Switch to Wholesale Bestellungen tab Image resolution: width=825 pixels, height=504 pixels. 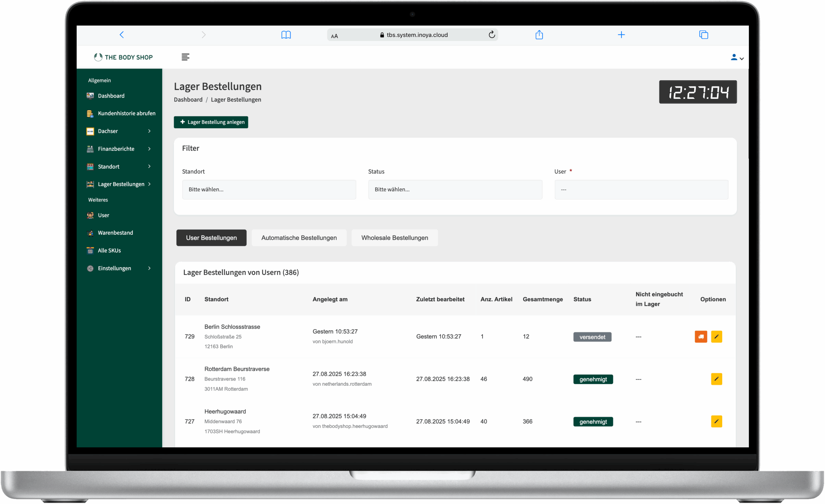pos(394,238)
